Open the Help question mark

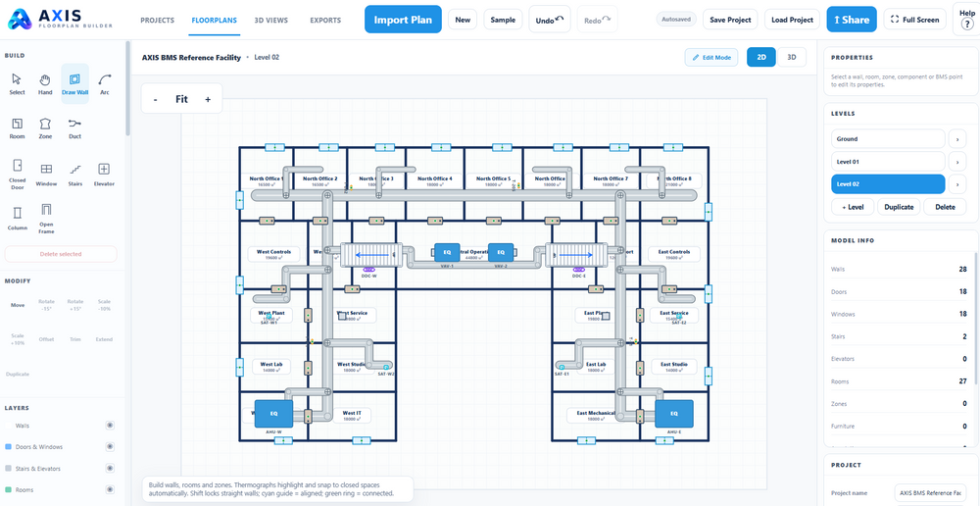(965, 20)
